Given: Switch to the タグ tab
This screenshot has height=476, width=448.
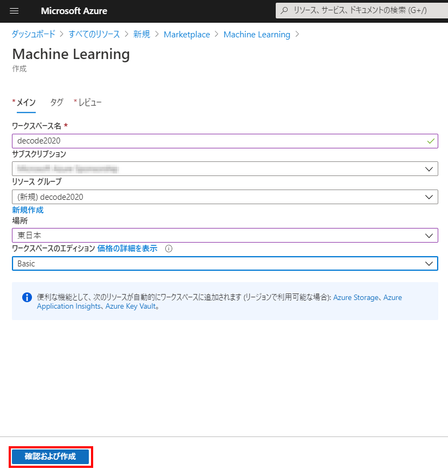Looking at the screenshot, I should (56, 102).
